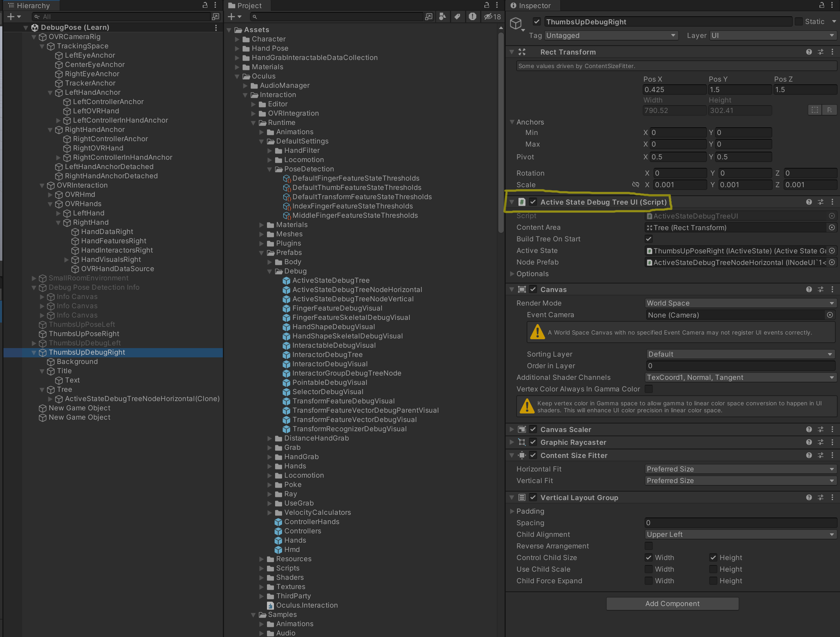Viewport: 840px width, 637px height.
Task: Click the Hierarchy create plus button
Action: point(11,17)
